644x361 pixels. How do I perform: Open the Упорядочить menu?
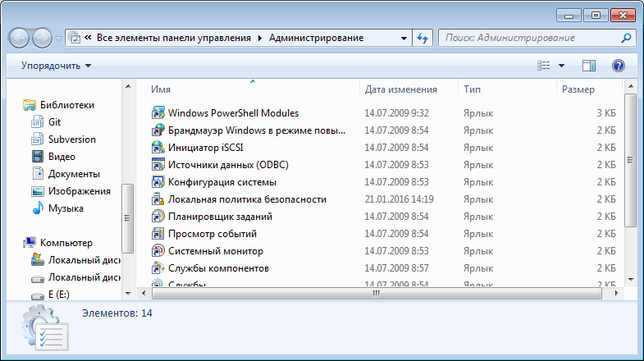pos(56,66)
